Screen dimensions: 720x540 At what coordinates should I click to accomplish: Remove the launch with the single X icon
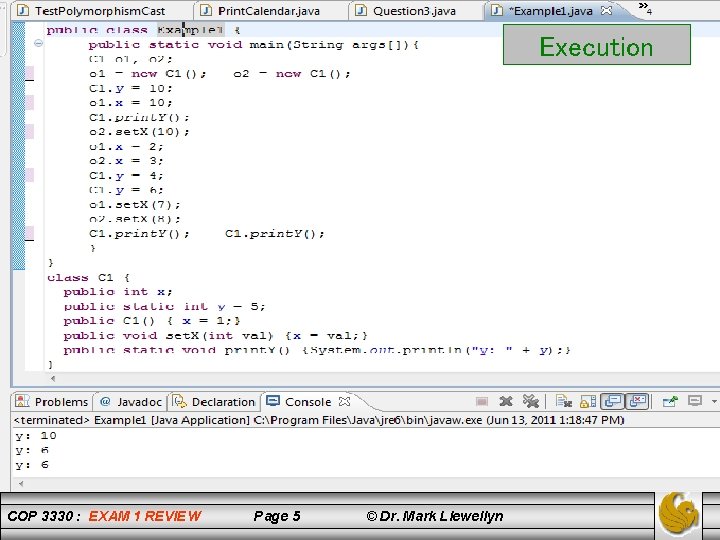coord(506,401)
